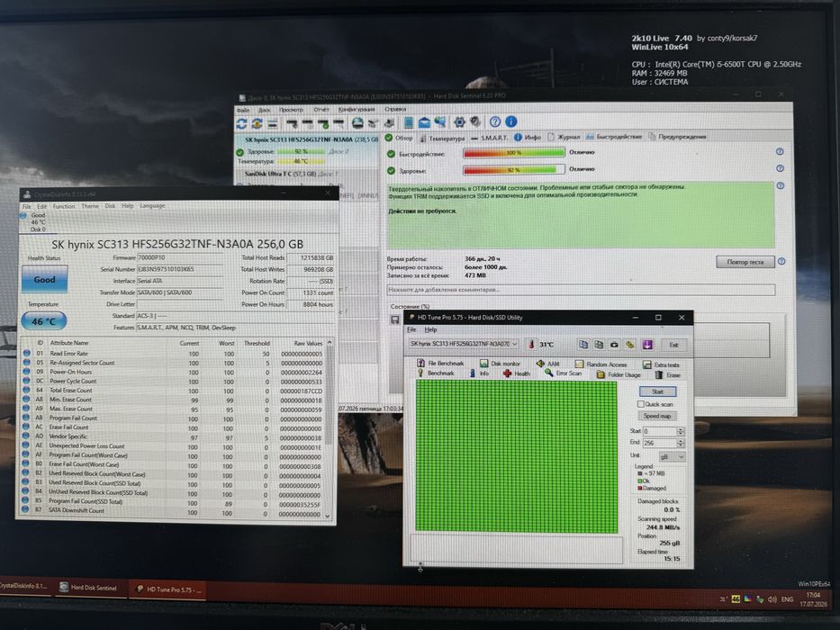Click refresh icon in Hard Disk Sentinel toolbar

241,124
